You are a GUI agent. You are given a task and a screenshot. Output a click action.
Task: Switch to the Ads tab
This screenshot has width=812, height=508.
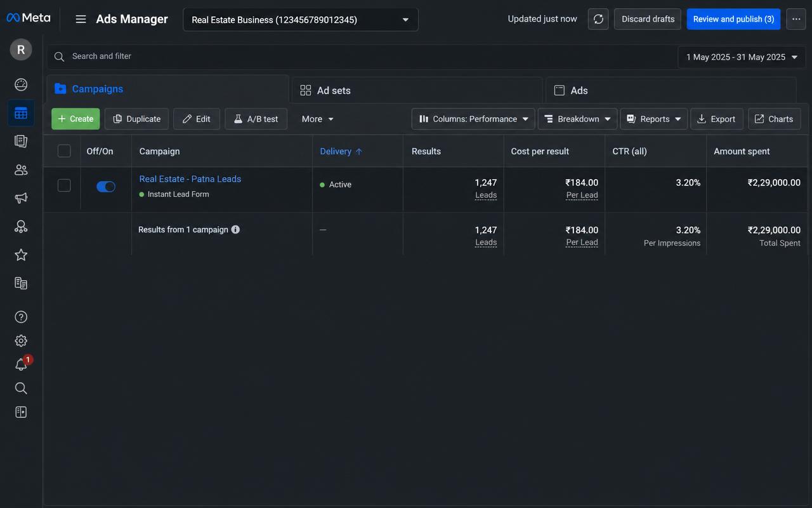point(671,90)
